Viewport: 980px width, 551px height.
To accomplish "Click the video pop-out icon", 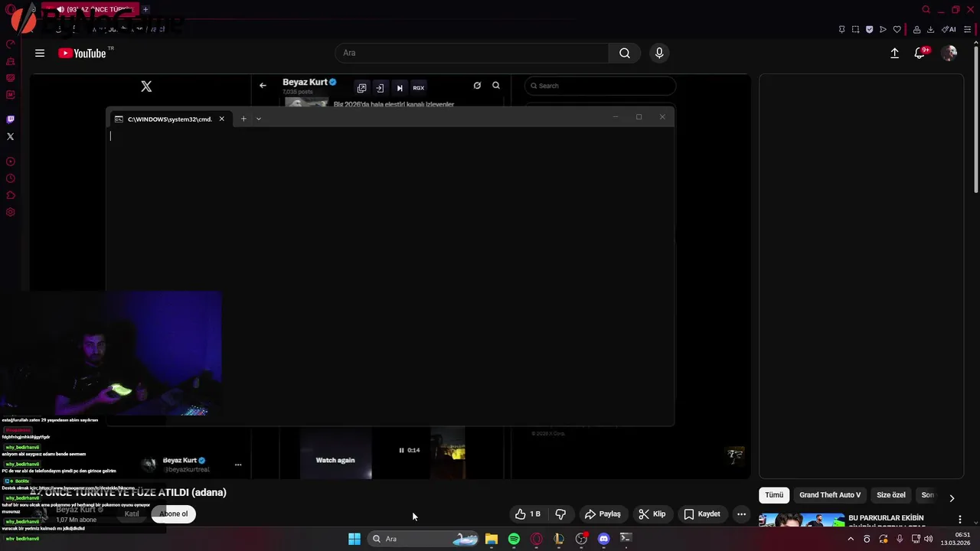I will tap(361, 87).
